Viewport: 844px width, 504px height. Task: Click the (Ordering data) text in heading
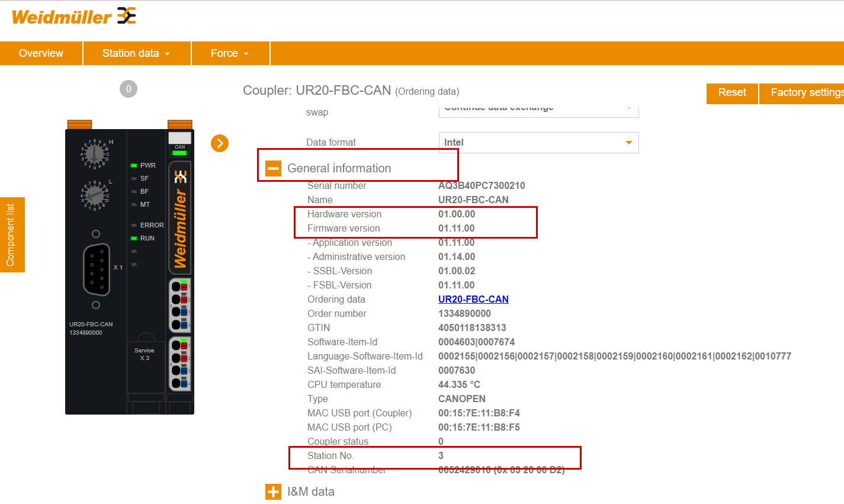tap(427, 91)
